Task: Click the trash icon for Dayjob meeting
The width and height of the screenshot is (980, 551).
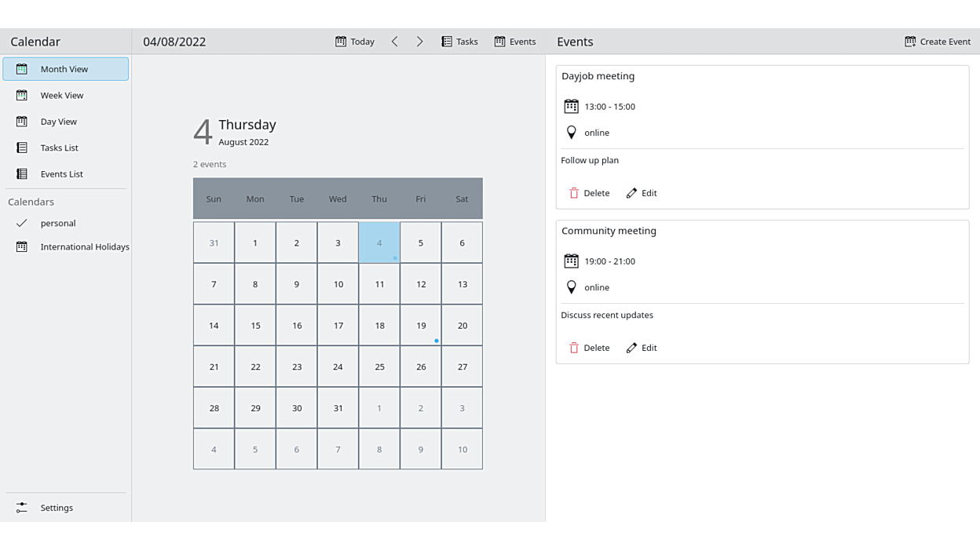Action: point(574,193)
